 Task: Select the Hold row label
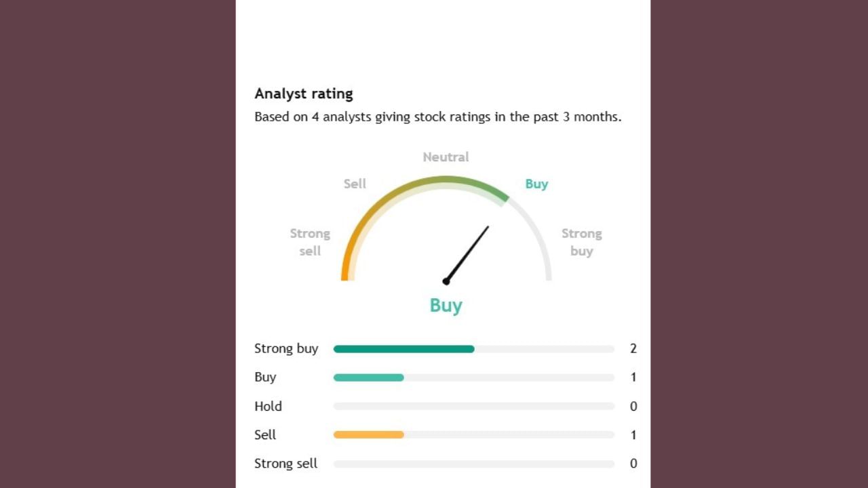pos(268,407)
